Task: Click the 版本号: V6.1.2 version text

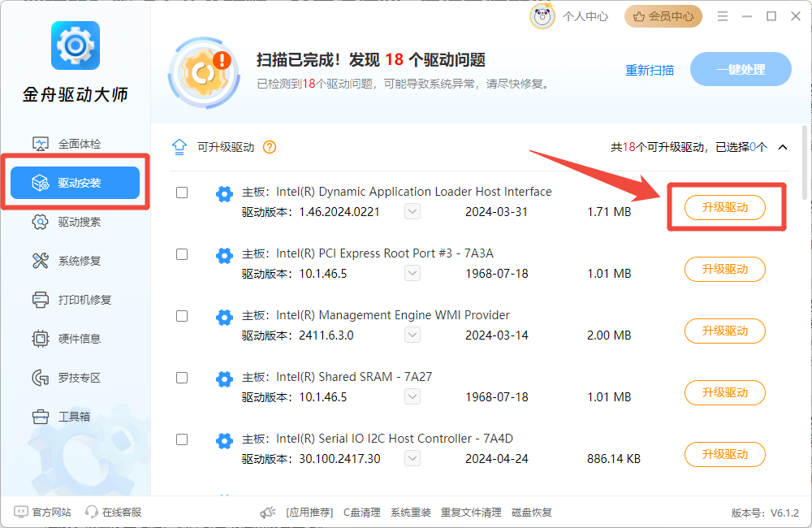Action: 765,513
